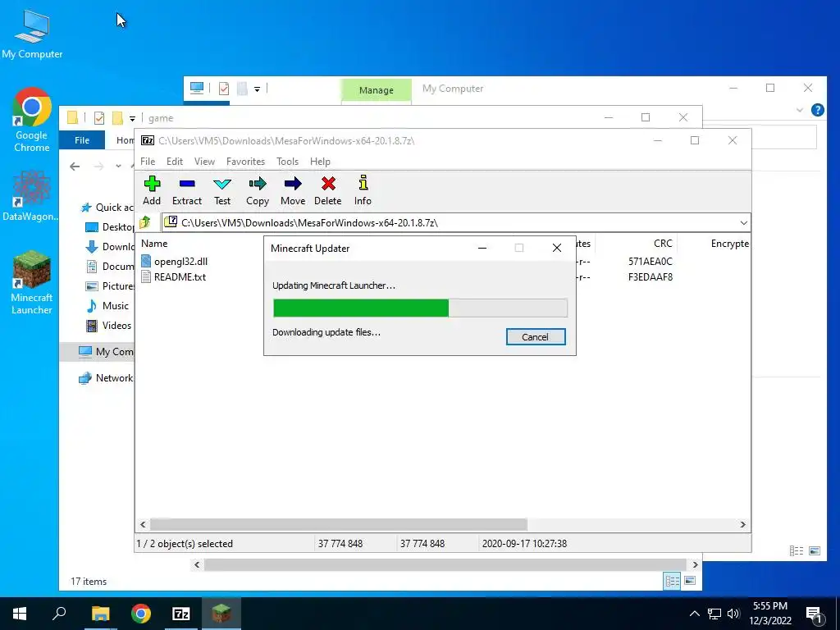Open recent locations dropdown in game window
This screenshot has height=630, width=840.
(x=118, y=167)
